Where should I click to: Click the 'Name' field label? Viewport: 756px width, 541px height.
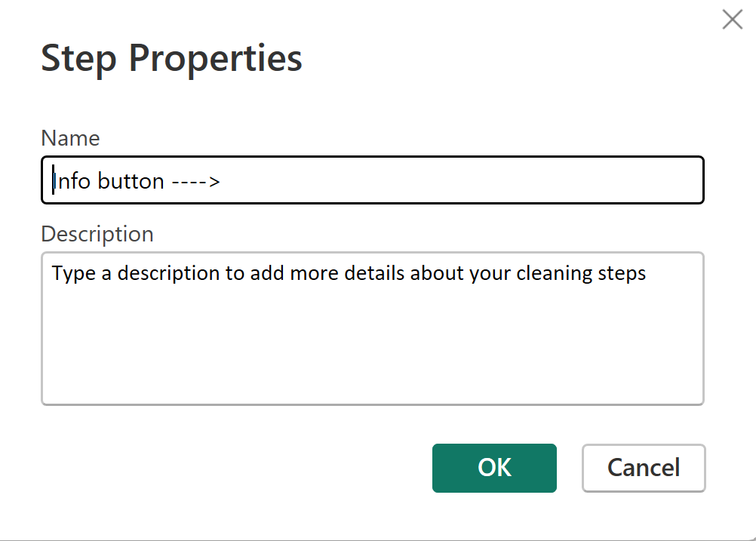tap(70, 138)
